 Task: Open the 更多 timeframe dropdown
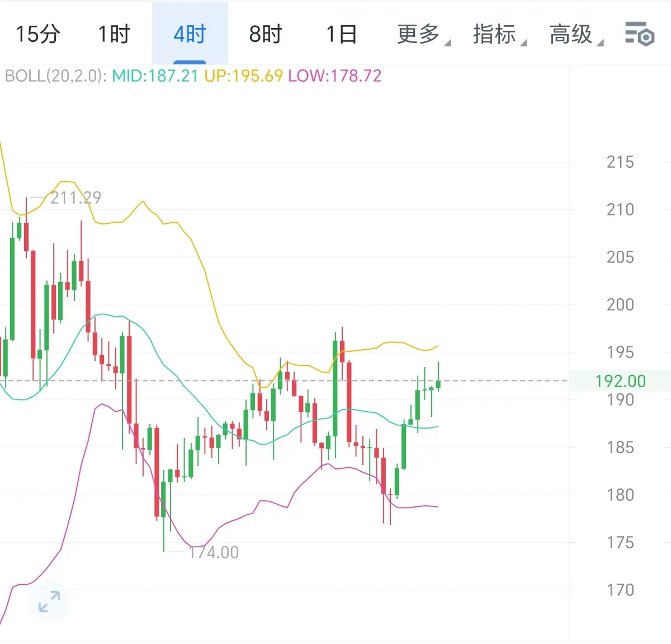[423, 34]
